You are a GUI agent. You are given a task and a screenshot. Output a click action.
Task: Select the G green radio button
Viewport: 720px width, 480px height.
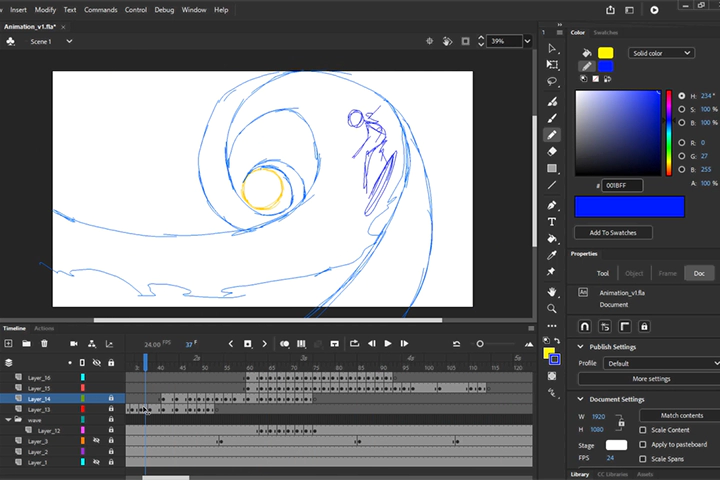tap(681, 156)
